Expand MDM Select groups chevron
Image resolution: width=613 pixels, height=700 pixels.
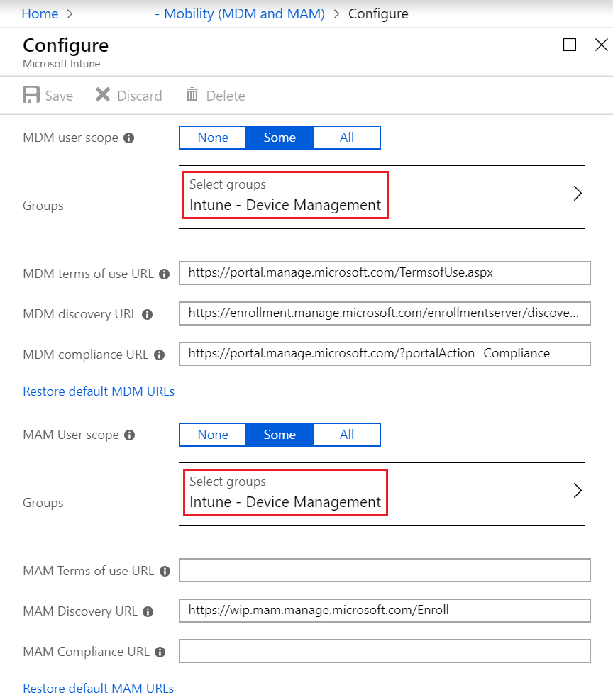click(577, 194)
